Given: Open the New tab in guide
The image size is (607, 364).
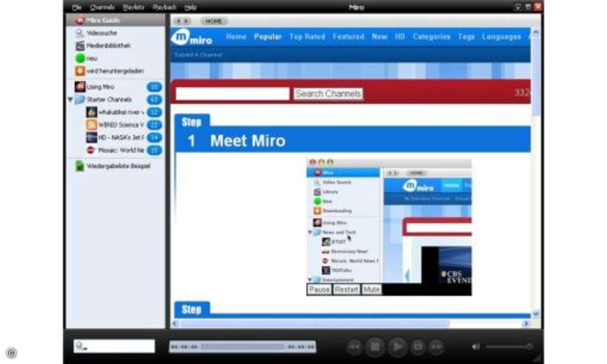Looking at the screenshot, I should 379,37.
